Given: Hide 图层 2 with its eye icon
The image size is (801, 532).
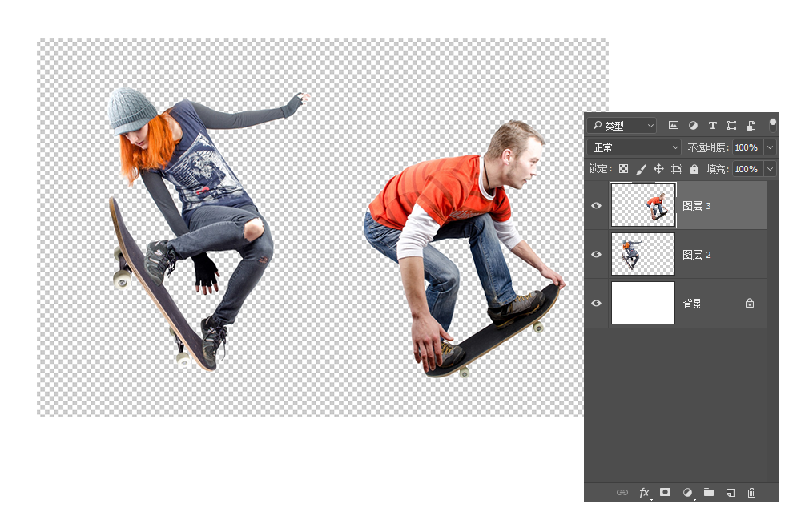Looking at the screenshot, I should (x=596, y=255).
